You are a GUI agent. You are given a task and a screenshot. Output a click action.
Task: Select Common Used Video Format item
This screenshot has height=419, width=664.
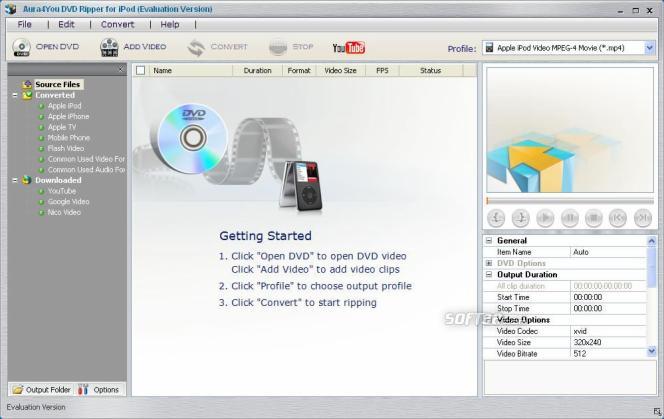pos(86,159)
